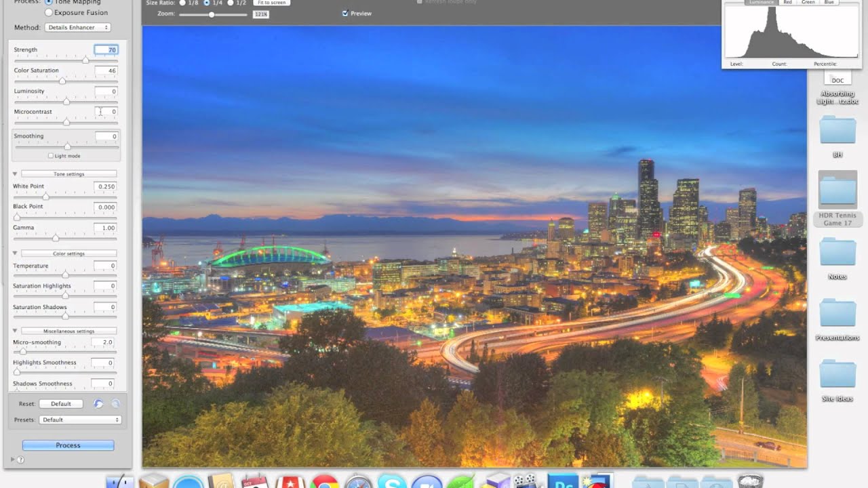Image resolution: width=868 pixels, height=488 pixels.
Task: Open the Trash in the dock
Action: [x=750, y=482]
